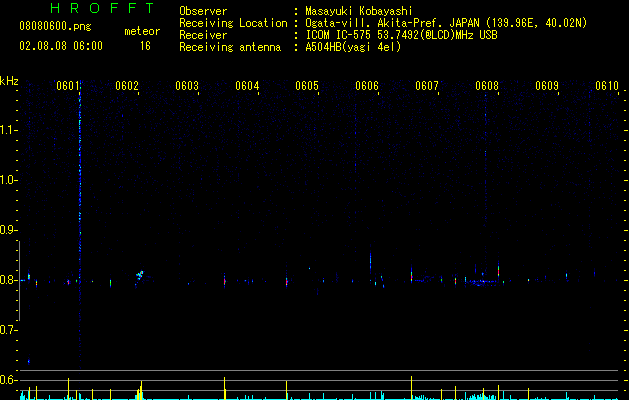The width and height of the screenshot is (629, 400).
Task: Click the 1.0 kHz axis label
Action: tap(8, 180)
